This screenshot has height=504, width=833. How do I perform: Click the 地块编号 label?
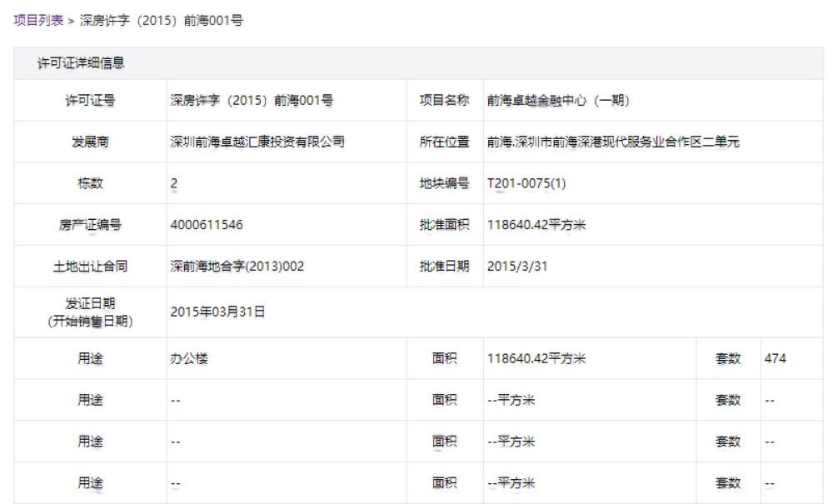point(445,183)
